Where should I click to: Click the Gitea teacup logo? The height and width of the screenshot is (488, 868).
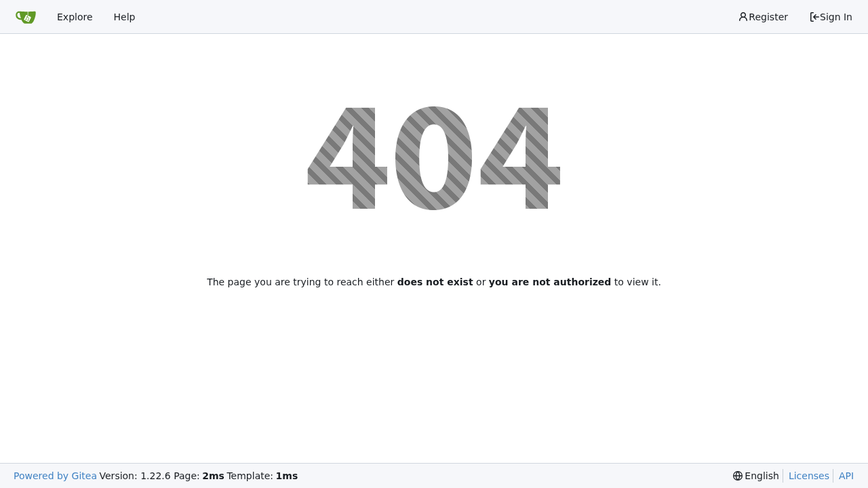(26, 17)
